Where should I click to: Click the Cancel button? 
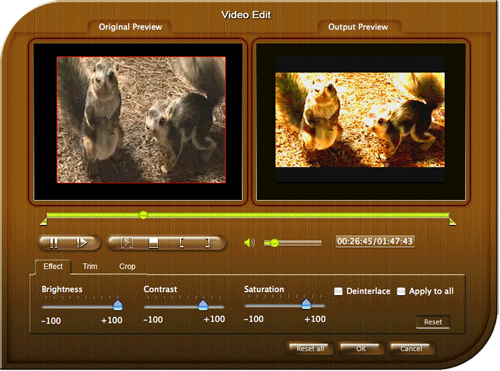[411, 349]
